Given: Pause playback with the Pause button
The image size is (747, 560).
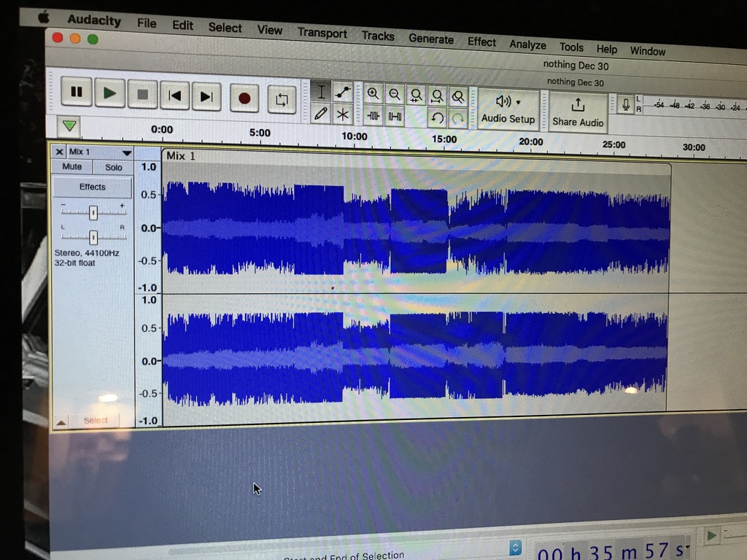Looking at the screenshot, I should point(76,91).
